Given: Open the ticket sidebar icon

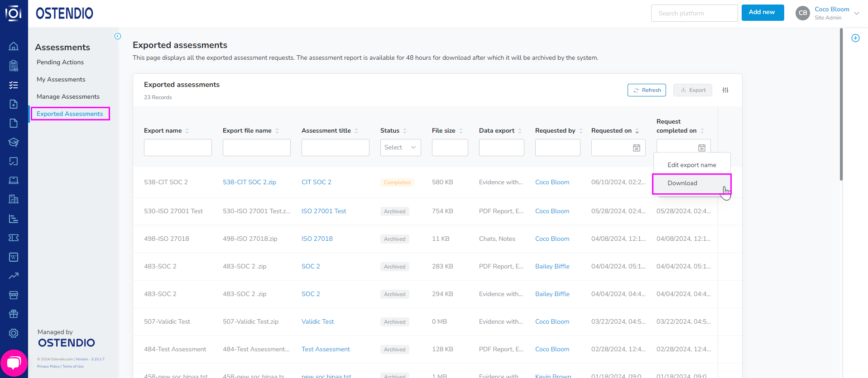Looking at the screenshot, I should click(x=14, y=238).
